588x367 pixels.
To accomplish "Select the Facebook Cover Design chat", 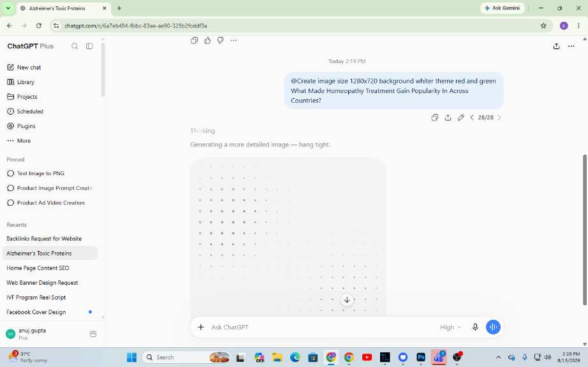I will point(36,312).
